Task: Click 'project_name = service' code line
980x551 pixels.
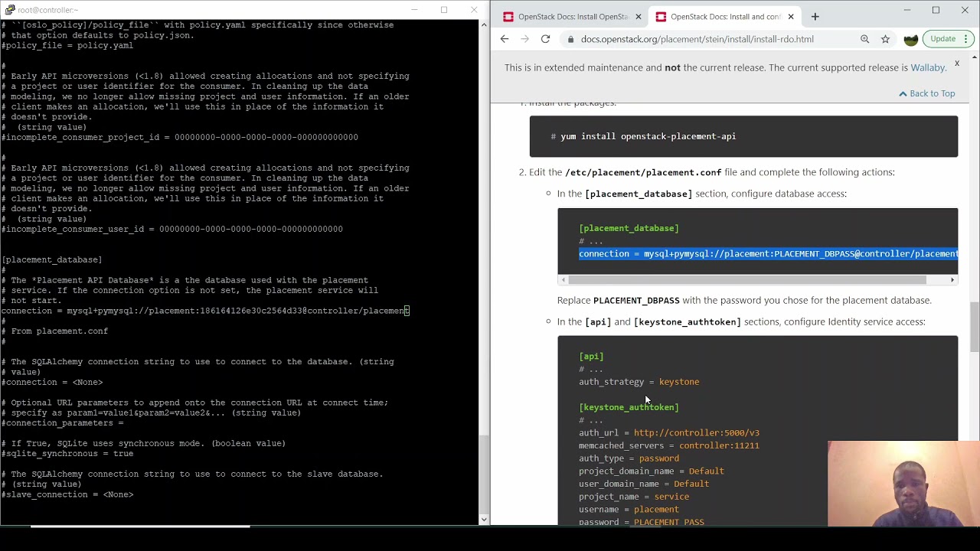Action: pos(634,497)
